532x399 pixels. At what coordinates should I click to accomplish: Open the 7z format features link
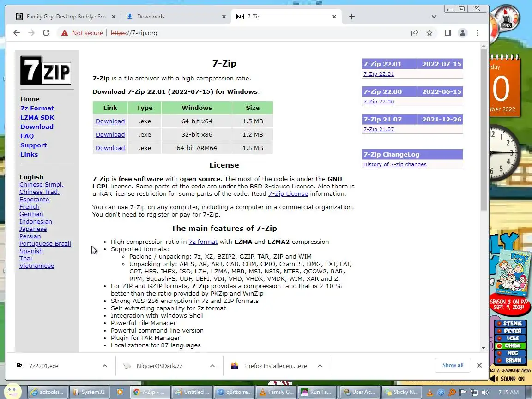point(203,242)
